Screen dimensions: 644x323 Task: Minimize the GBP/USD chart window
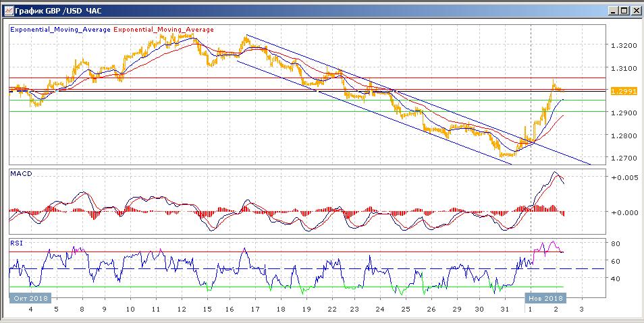(612, 10)
